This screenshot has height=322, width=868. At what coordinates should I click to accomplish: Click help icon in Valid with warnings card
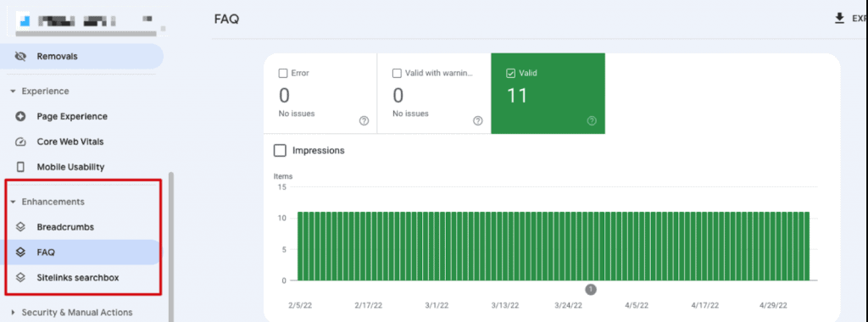click(x=478, y=120)
